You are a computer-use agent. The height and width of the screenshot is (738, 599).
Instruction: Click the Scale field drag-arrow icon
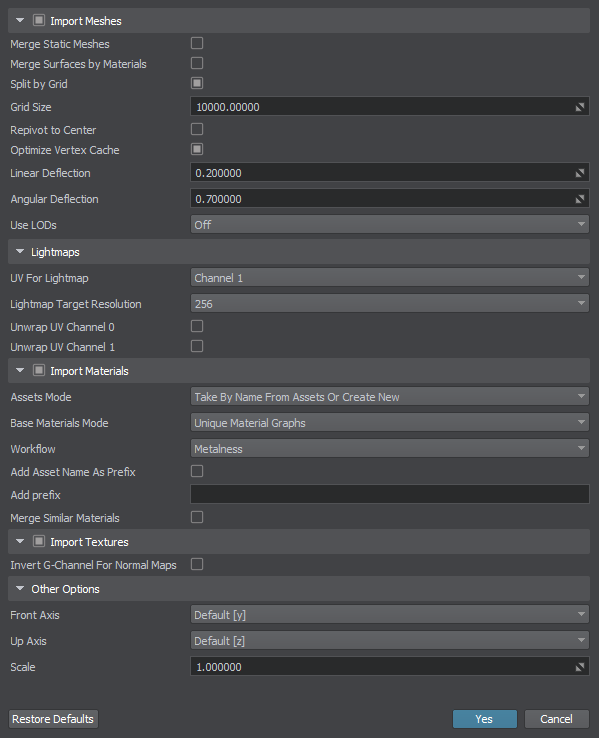pyautogui.click(x=580, y=667)
